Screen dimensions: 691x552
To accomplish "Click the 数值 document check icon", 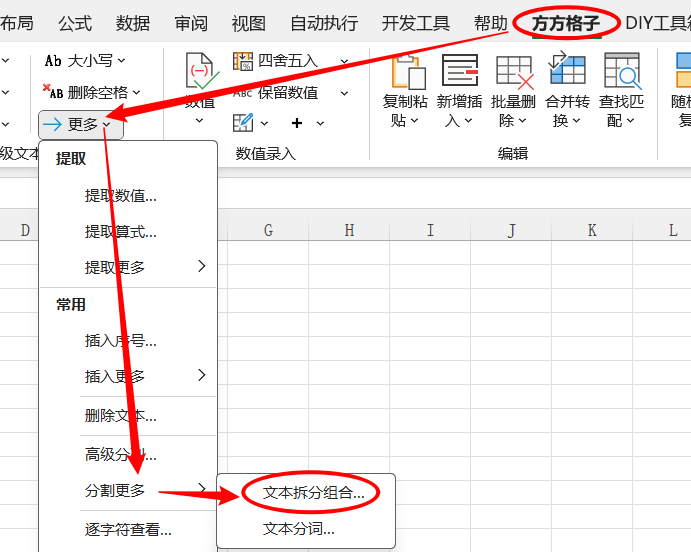I will (202, 71).
